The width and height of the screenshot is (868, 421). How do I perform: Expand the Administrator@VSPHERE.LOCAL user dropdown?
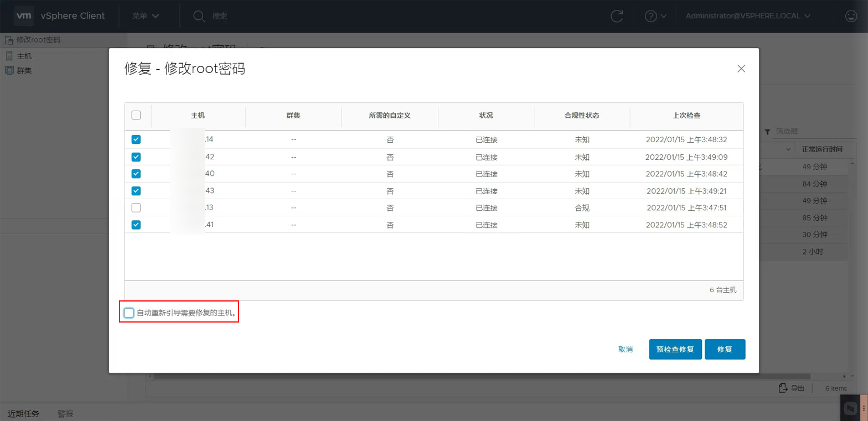(748, 16)
